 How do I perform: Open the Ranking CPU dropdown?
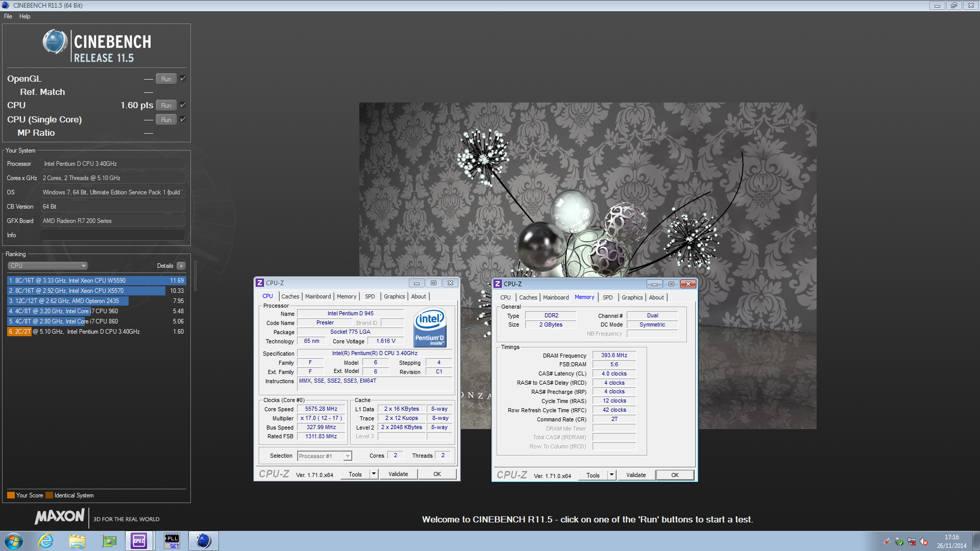pyautogui.click(x=48, y=266)
